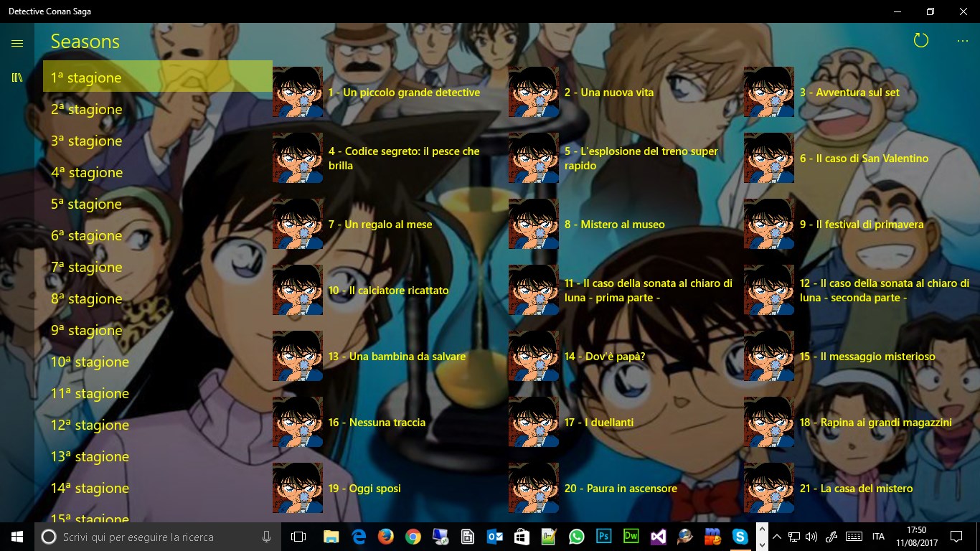This screenshot has width=980, height=551.
Task: Choose 5ª stagione
Action: [x=158, y=204]
